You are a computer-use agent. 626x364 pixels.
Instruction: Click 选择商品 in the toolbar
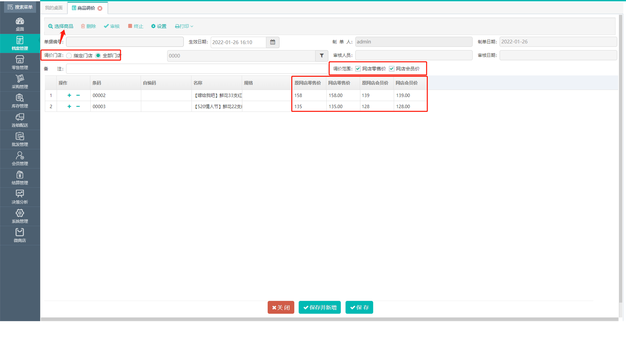(61, 26)
